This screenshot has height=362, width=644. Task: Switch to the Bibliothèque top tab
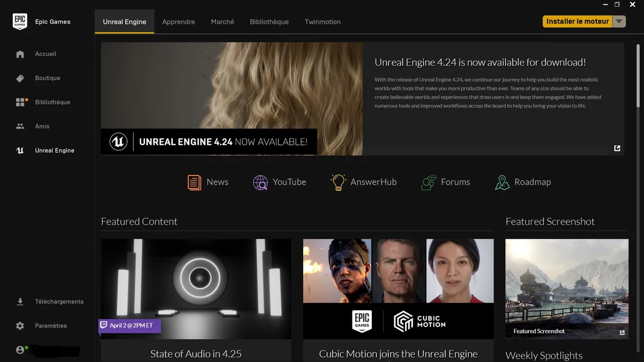click(x=269, y=22)
